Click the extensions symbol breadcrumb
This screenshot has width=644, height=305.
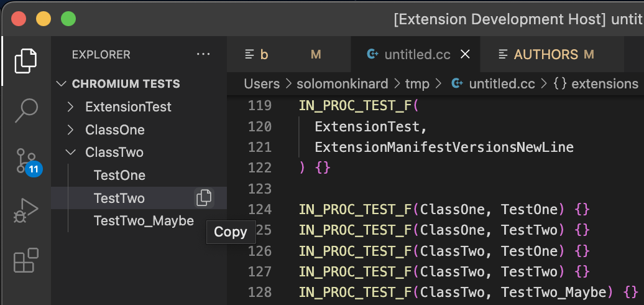click(x=604, y=83)
